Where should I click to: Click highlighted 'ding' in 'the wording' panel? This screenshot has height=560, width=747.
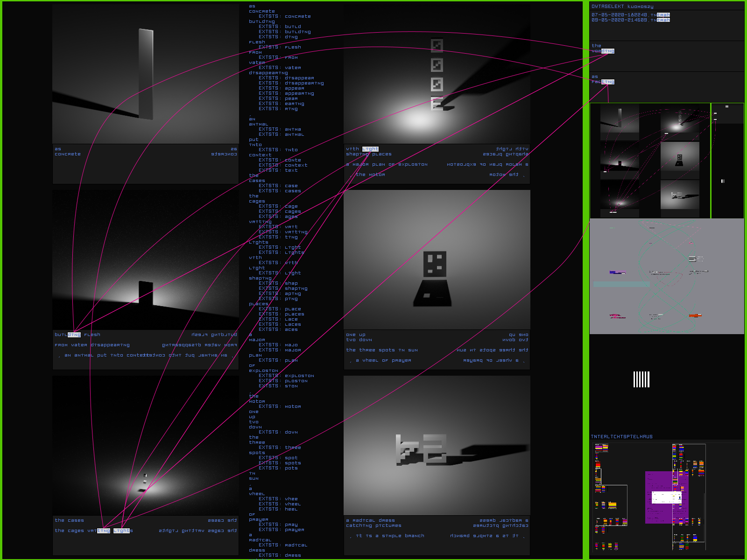(x=607, y=51)
